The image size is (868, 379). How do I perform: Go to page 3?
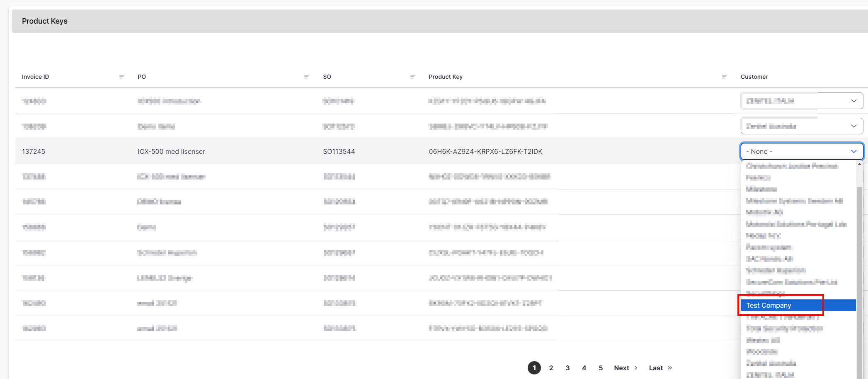point(567,368)
